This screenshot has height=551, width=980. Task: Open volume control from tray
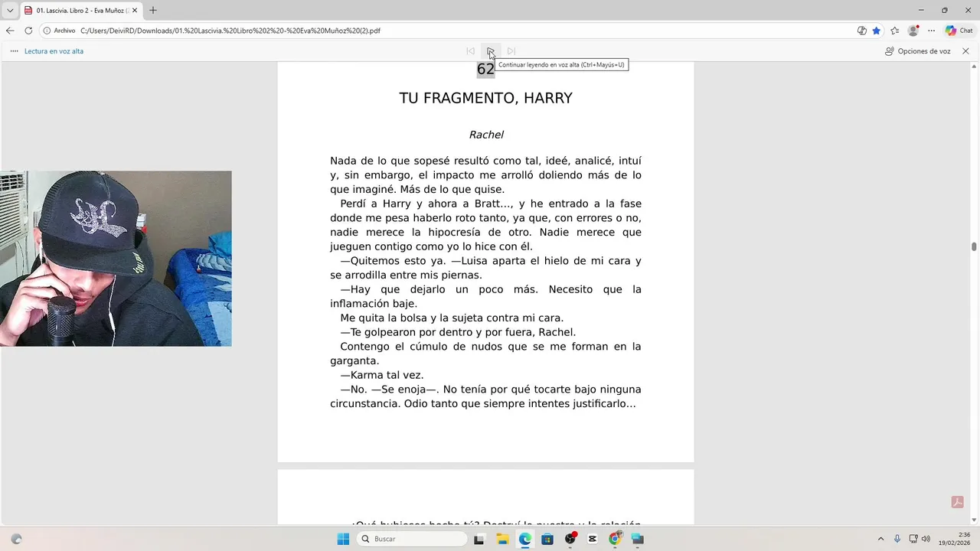click(x=926, y=539)
